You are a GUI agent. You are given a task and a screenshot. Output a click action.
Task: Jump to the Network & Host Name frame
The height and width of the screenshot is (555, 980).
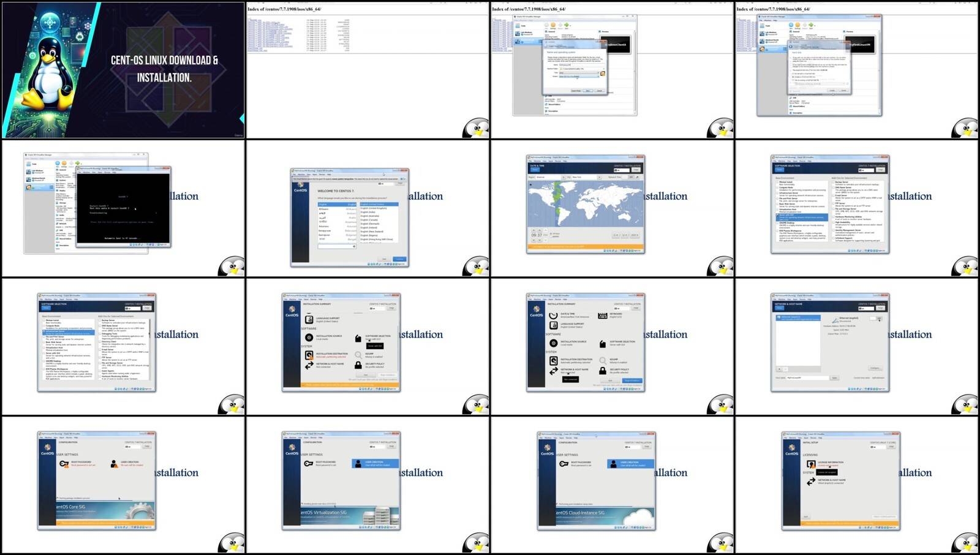[x=858, y=347]
